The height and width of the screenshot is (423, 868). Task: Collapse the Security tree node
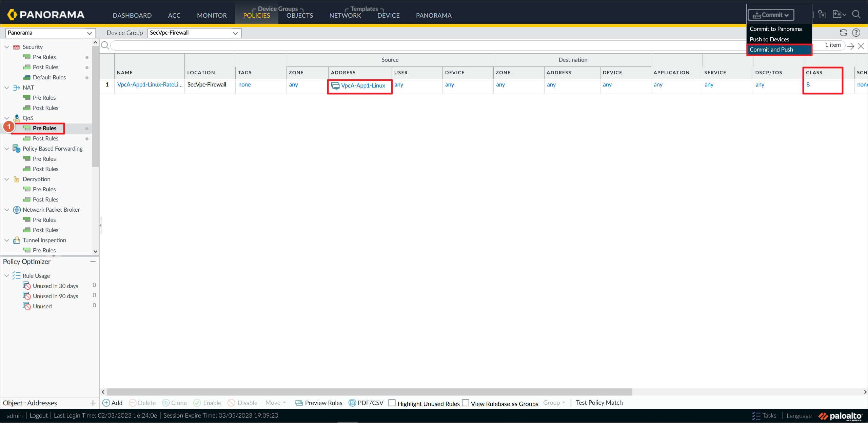click(x=6, y=47)
